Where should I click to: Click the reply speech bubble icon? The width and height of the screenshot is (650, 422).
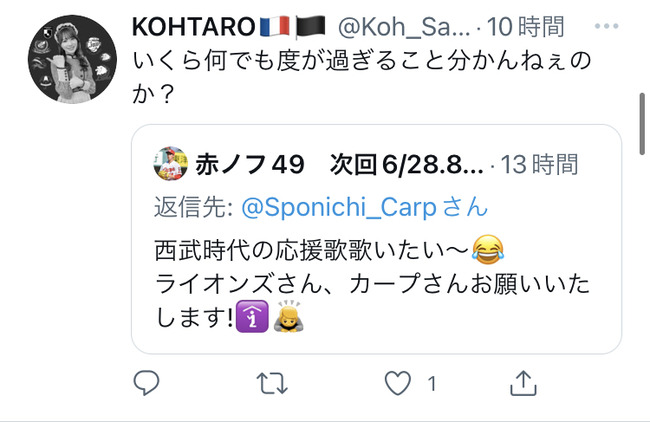coord(146,382)
